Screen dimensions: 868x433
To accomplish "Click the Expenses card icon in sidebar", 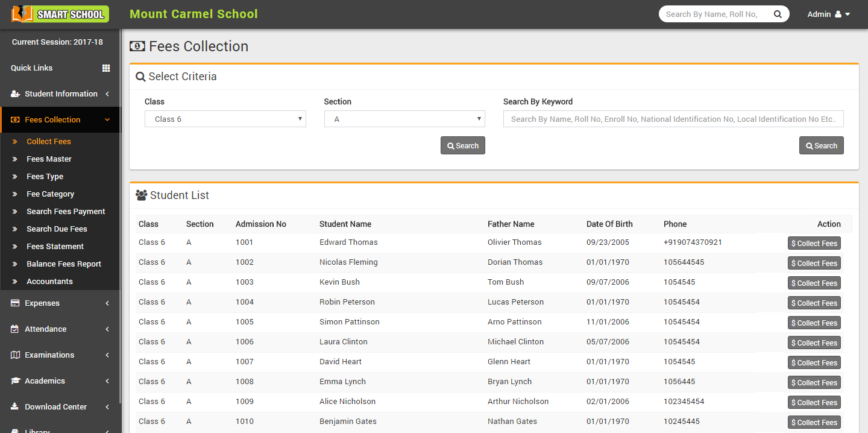I will coord(15,303).
